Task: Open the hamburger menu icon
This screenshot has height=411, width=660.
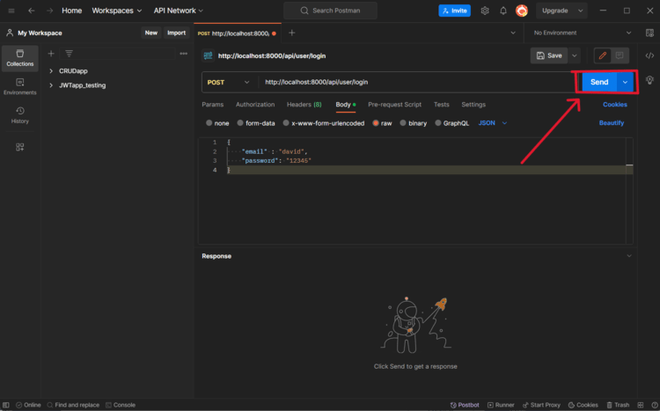Action: tap(11, 11)
